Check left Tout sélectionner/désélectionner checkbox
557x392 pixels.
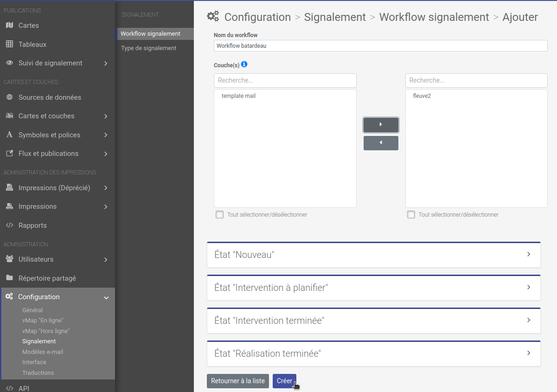click(219, 214)
